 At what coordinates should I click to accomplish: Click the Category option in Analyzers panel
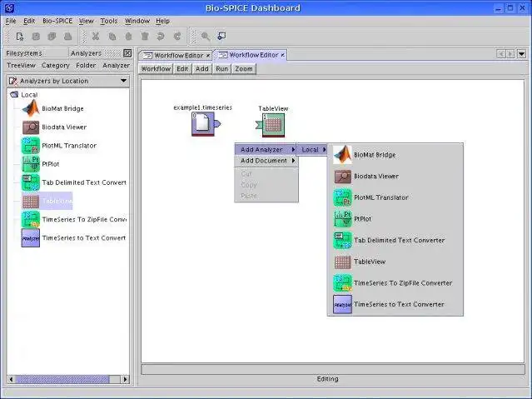coord(55,65)
